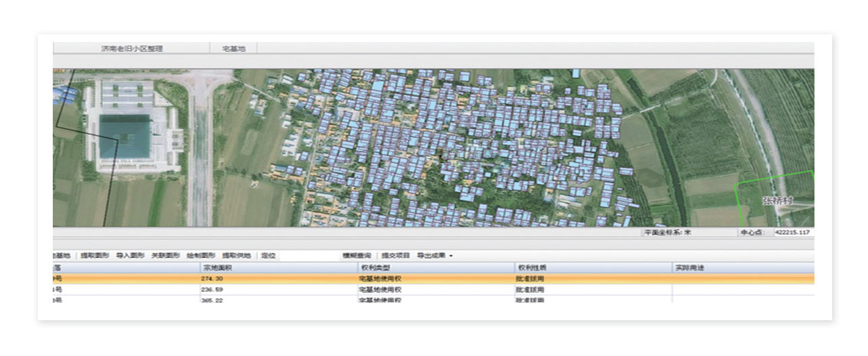Sort by the 宗地面积 column header

click(x=277, y=268)
